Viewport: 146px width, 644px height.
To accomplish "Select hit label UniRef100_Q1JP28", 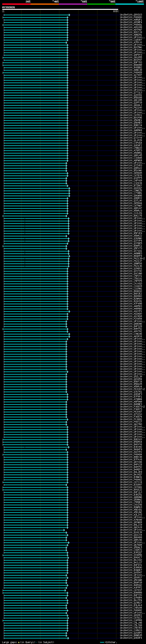I will [x=131, y=141].
